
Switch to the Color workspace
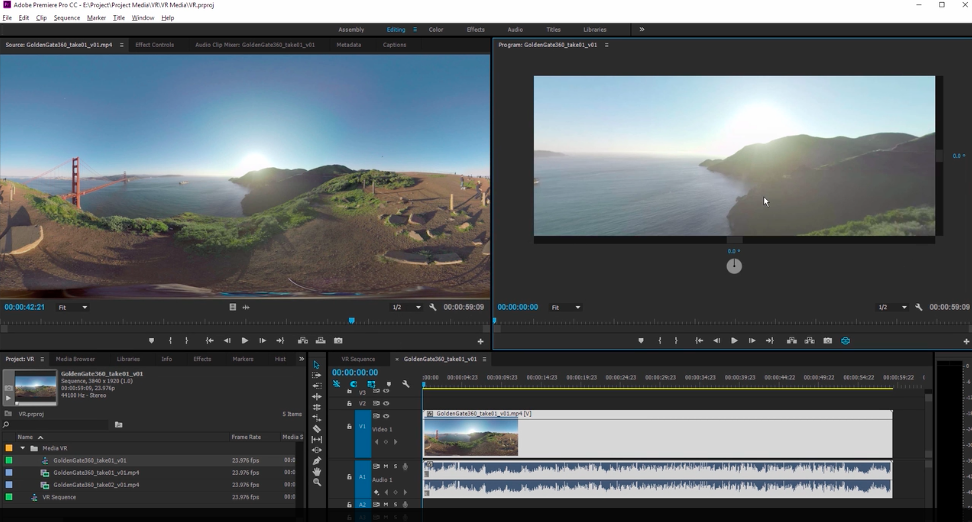[x=436, y=30]
